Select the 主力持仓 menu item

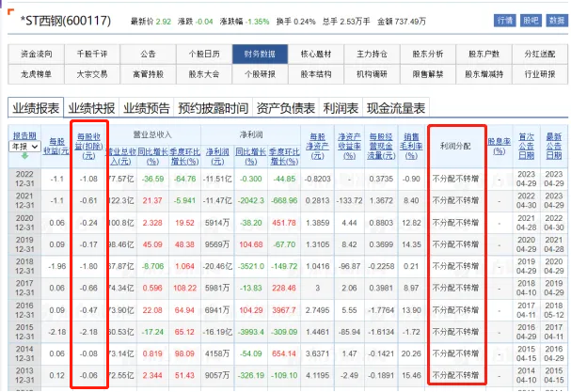click(372, 55)
